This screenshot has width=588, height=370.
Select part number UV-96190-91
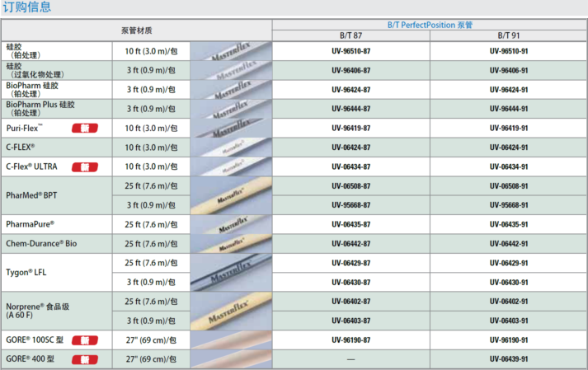click(x=509, y=340)
